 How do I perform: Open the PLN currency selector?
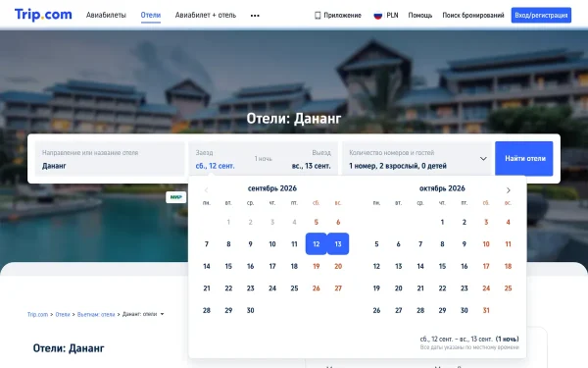pos(392,15)
